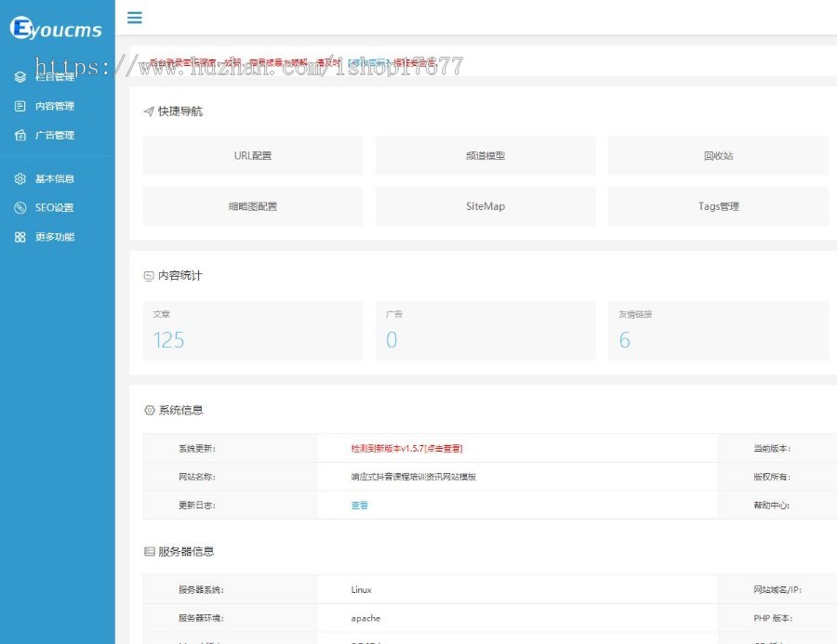Open the 文章 count card showing 125
The image size is (837, 644).
(252, 331)
